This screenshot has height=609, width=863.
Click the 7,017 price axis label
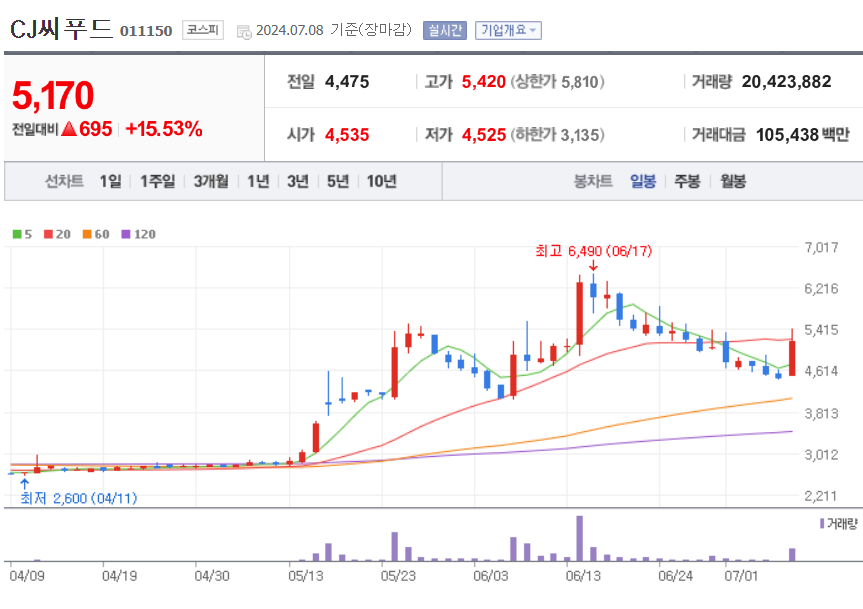(x=821, y=248)
